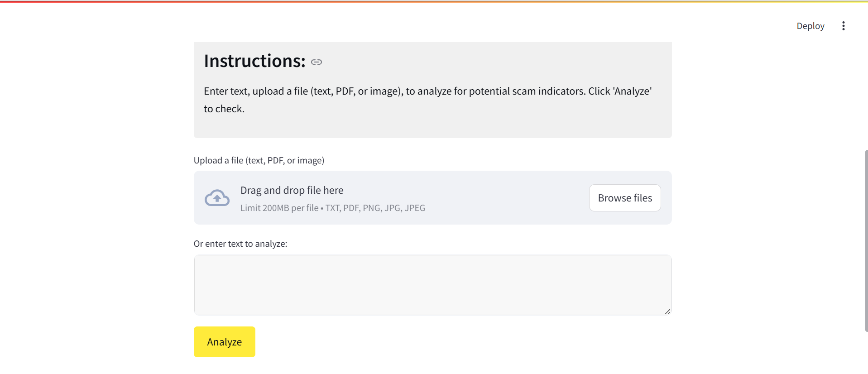Click the 'to check.' line of instructions
The image size is (868, 374).
(x=224, y=109)
